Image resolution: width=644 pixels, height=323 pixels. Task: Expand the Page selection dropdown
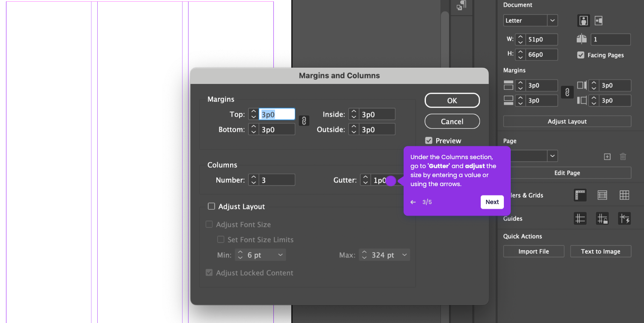(x=530, y=156)
